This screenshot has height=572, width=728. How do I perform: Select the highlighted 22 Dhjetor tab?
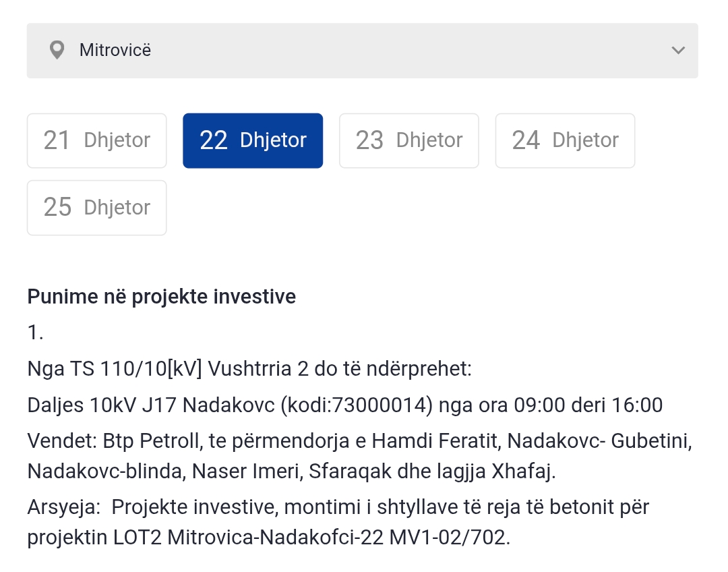pos(253,140)
